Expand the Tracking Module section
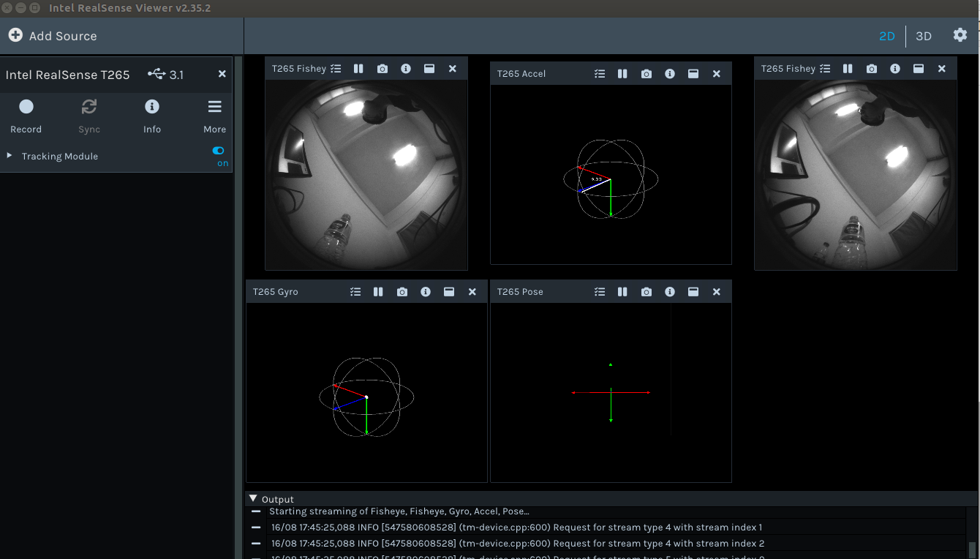 [x=10, y=156]
